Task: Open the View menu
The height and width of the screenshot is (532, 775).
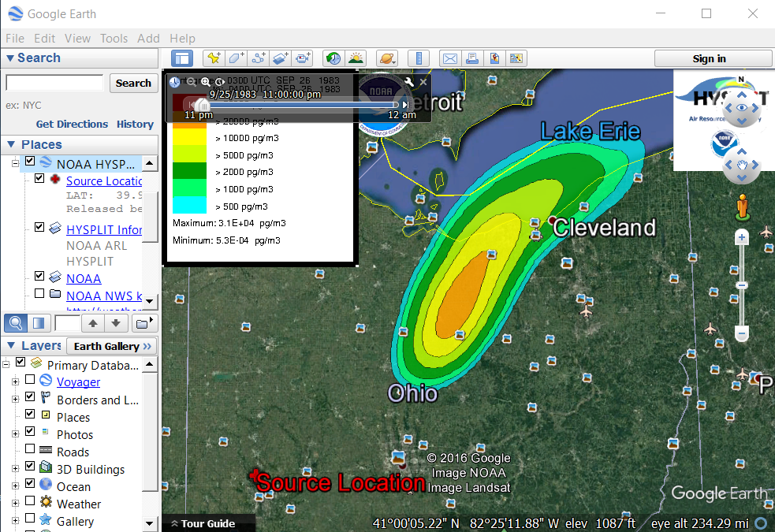Action: click(x=77, y=39)
